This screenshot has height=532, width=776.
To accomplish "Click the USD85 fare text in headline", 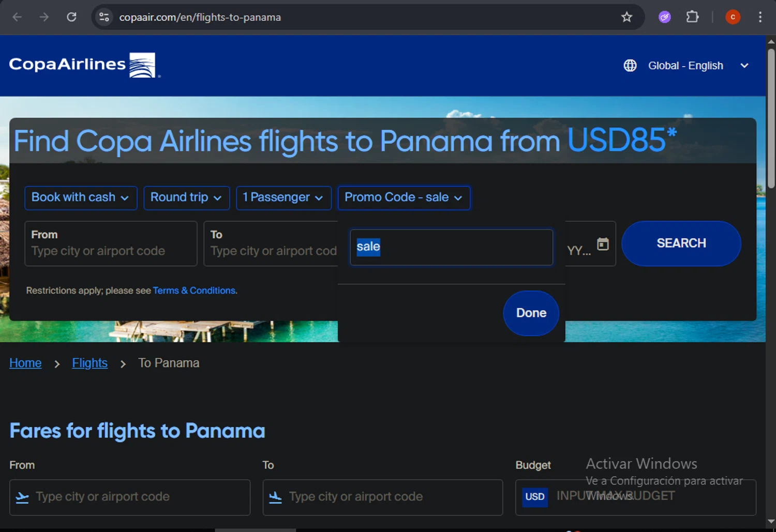I will click(622, 140).
